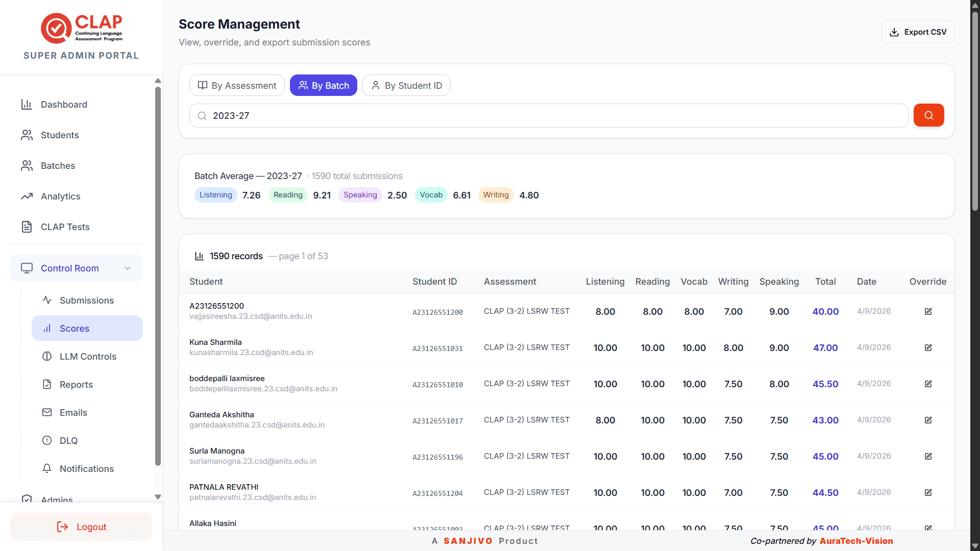Click the Notifications bell icon

pyautogui.click(x=47, y=469)
